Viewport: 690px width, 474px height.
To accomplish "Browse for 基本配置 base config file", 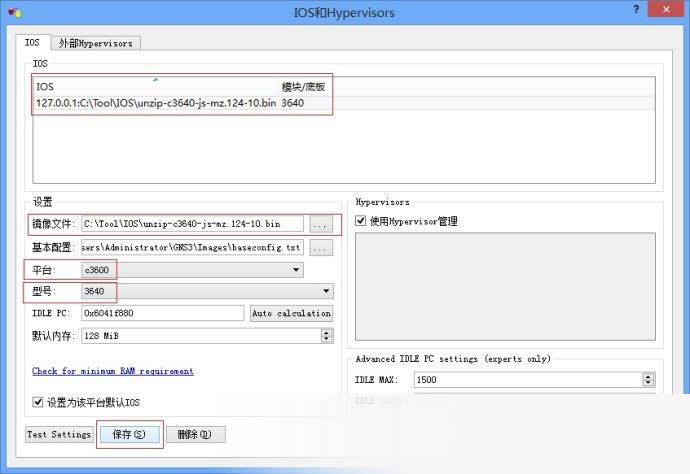I will pos(321,248).
